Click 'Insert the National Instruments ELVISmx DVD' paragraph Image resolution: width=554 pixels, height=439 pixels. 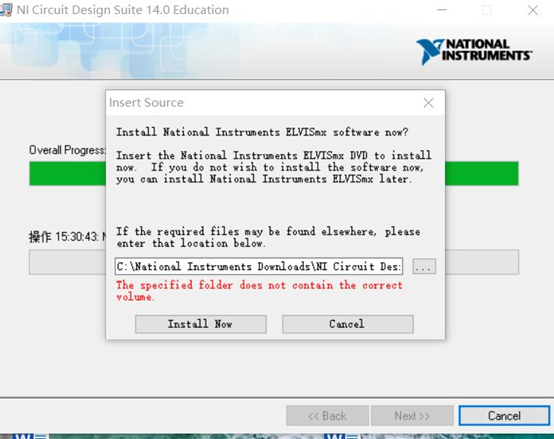pyautogui.click(x=274, y=167)
